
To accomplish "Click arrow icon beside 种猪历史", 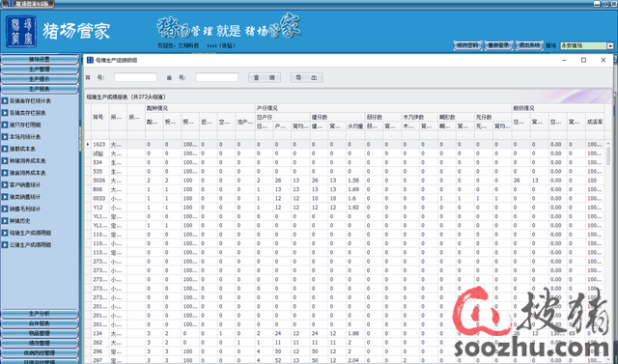I will coord(5,221).
